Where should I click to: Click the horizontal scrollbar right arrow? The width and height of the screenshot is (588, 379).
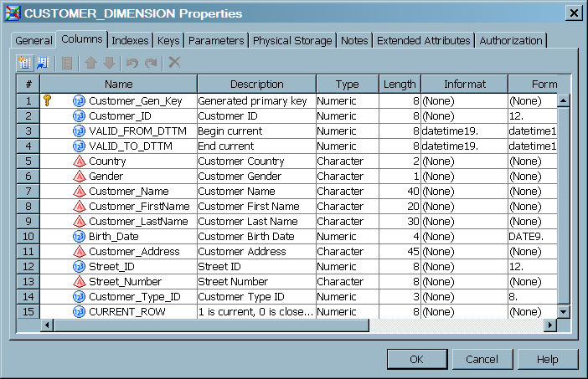pyautogui.click(x=550, y=325)
